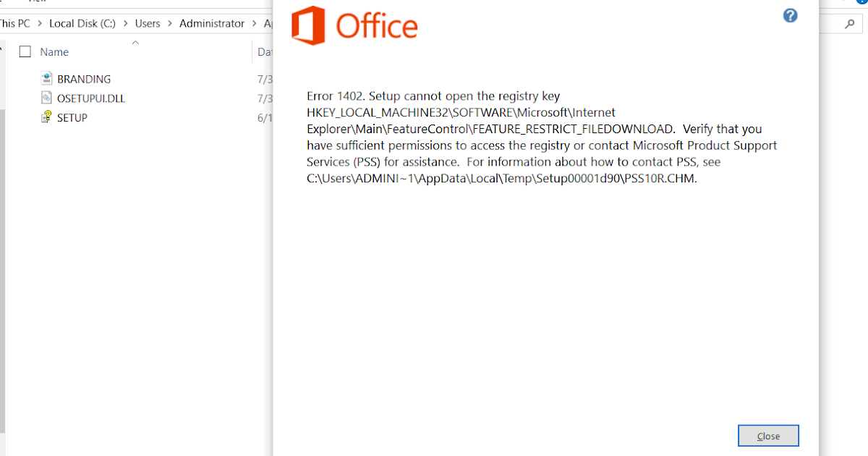Tick the select-all checkbox beside Name
Screen dimensions: 868x456
point(25,52)
